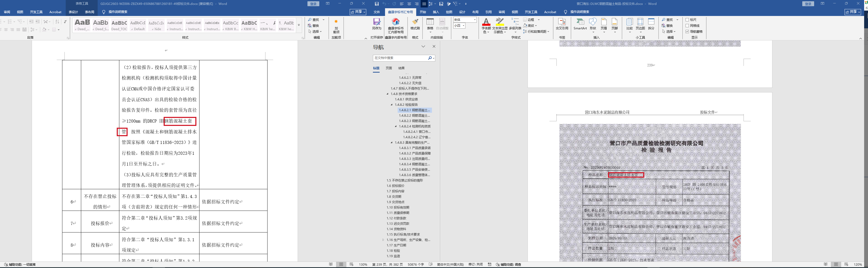Image resolution: width=868 pixels, height=268 pixels.
Task: Click 替换 replace in left Word window
Action: [x=313, y=25]
